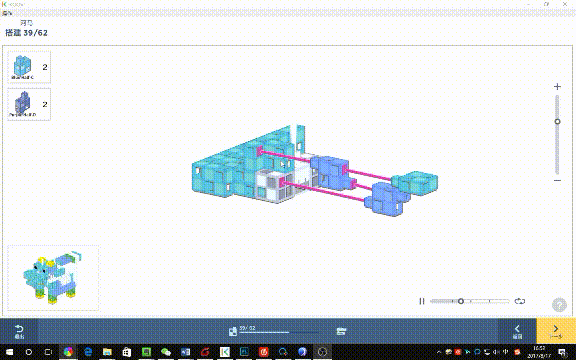Open WeChat from the taskbar

(166, 352)
